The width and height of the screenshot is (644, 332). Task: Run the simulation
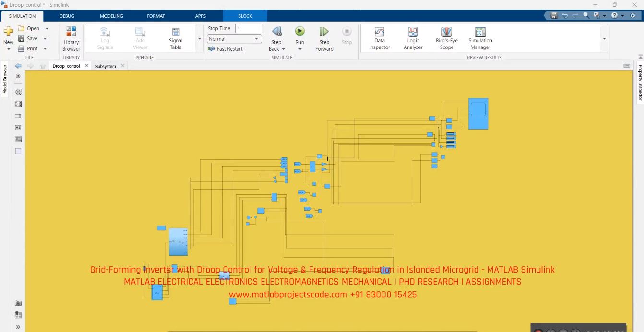click(x=299, y=31)
